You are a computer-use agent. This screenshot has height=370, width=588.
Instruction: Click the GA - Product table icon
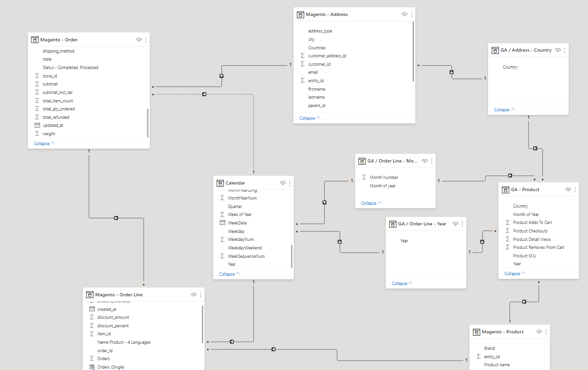(505, 190)
